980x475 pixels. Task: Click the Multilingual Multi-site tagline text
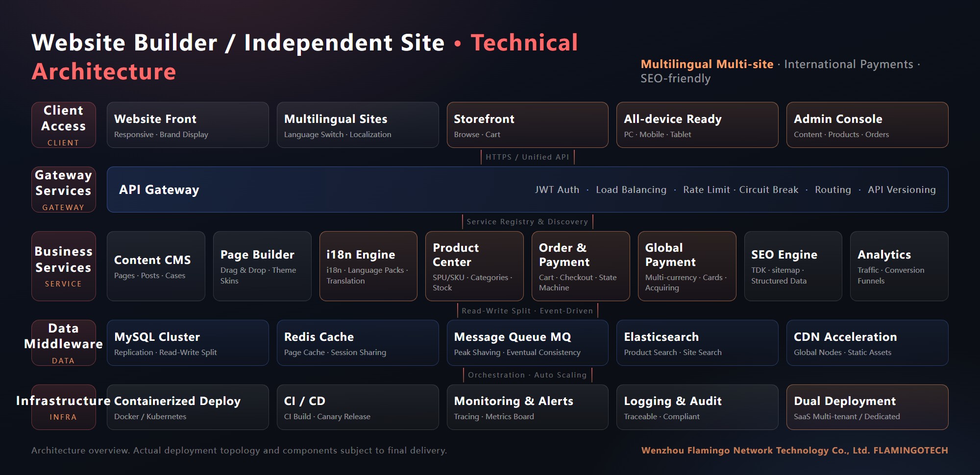pos(707,64)
